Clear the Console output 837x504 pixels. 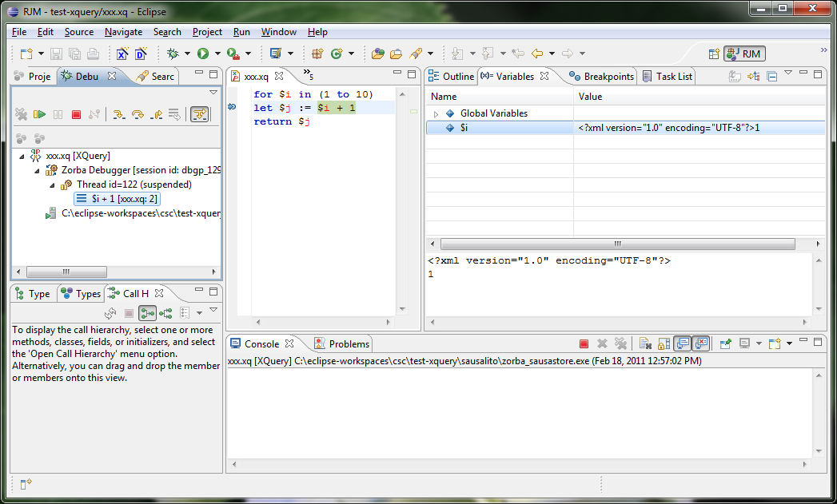coord(644,343)
